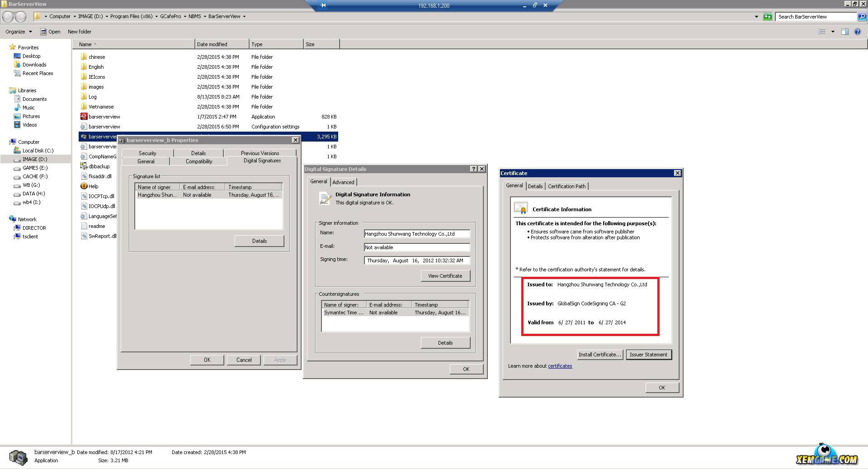Switch to the Compatibility tab
Screen dimensions: 868x469
(198, 161)
